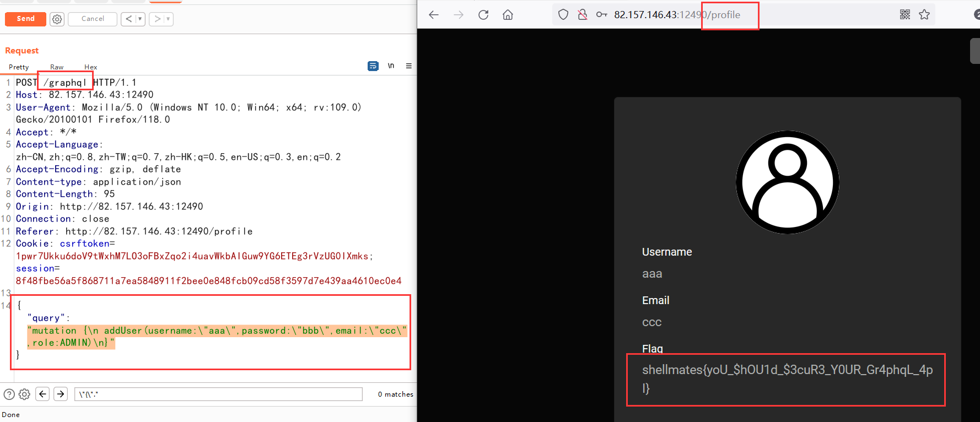
Task: Switch to the Raw view tab
Action: click(57, 67)
